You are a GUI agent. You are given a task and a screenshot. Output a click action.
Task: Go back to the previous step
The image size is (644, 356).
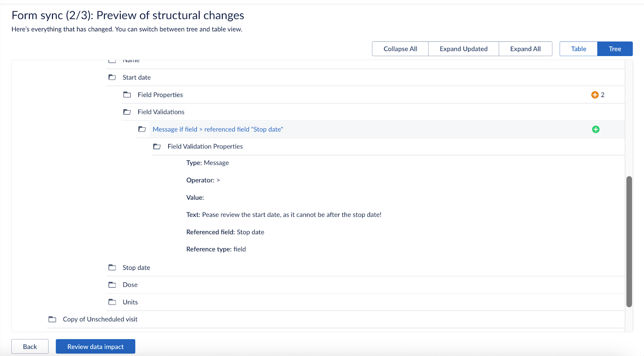click(30, 346)
